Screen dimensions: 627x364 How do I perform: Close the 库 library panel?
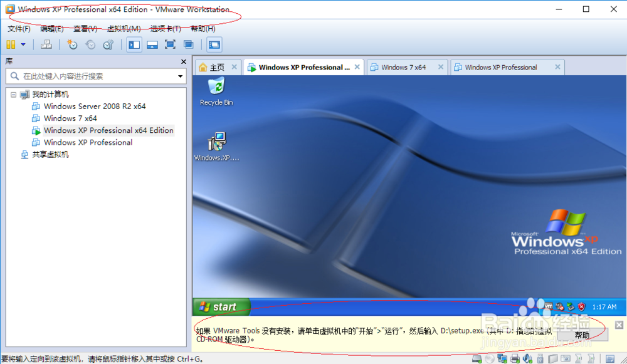[x=184, y=61]
